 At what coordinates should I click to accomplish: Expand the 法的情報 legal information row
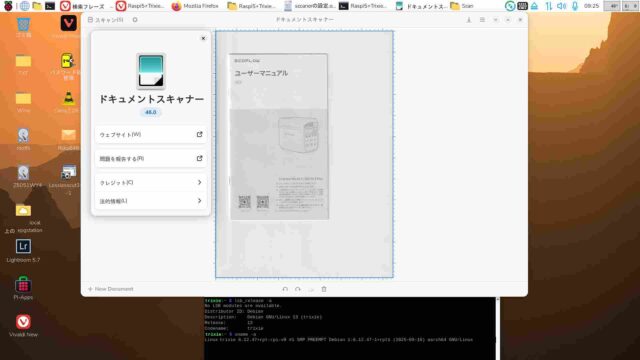tap(151, 201)
